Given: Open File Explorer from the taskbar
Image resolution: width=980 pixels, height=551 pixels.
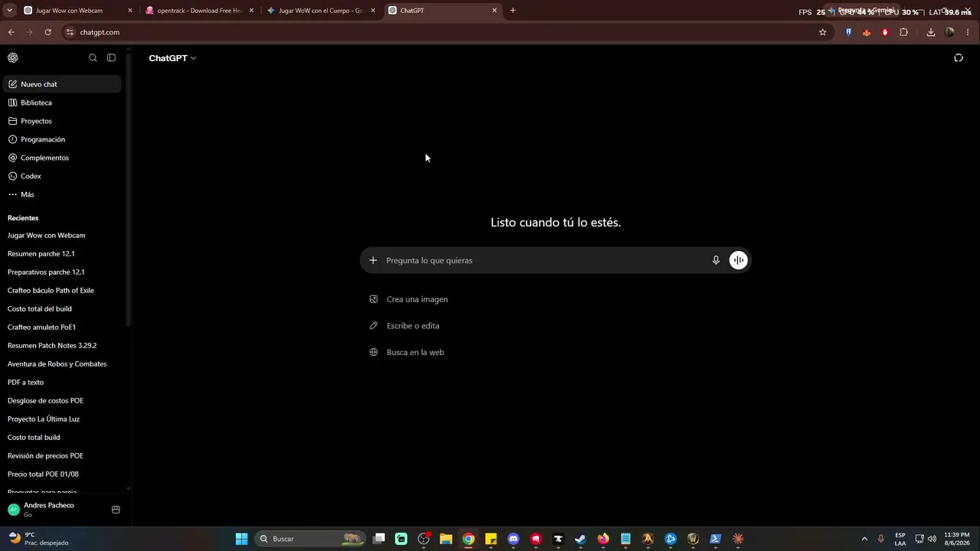Looking at the screenshot, I should 446,539.
